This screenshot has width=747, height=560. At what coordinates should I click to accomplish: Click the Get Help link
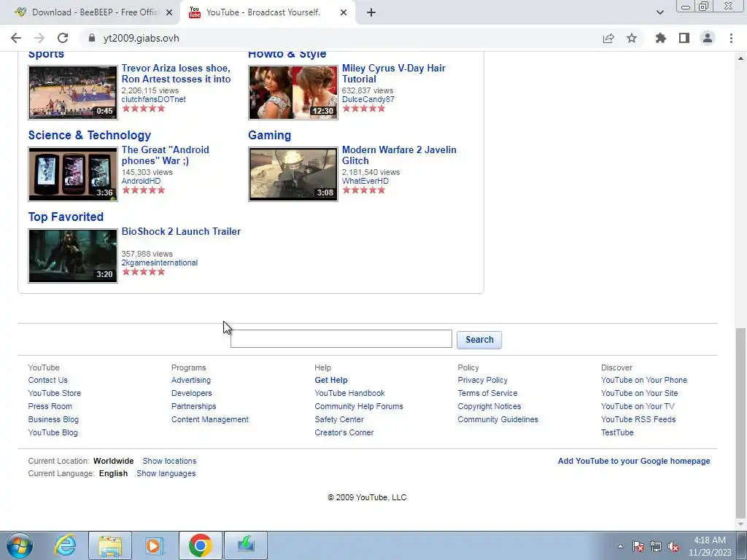tap(331, 380)
